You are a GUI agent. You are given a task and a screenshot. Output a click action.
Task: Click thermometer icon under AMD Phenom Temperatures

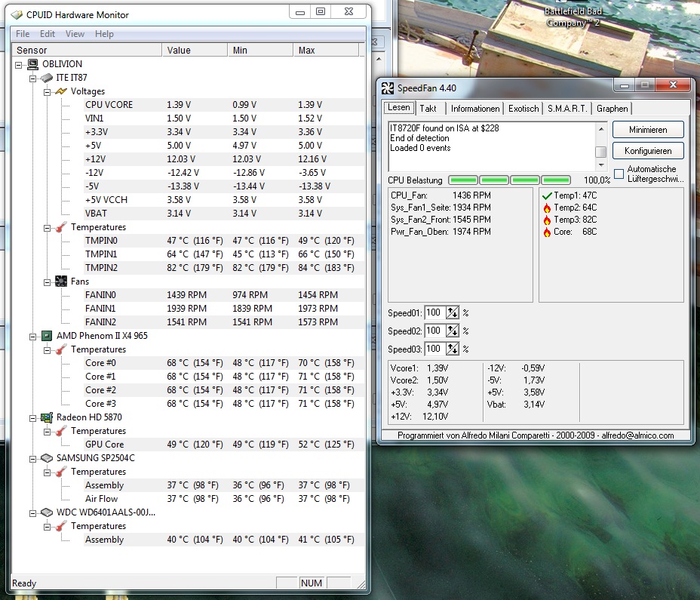[x=60, y=349]
